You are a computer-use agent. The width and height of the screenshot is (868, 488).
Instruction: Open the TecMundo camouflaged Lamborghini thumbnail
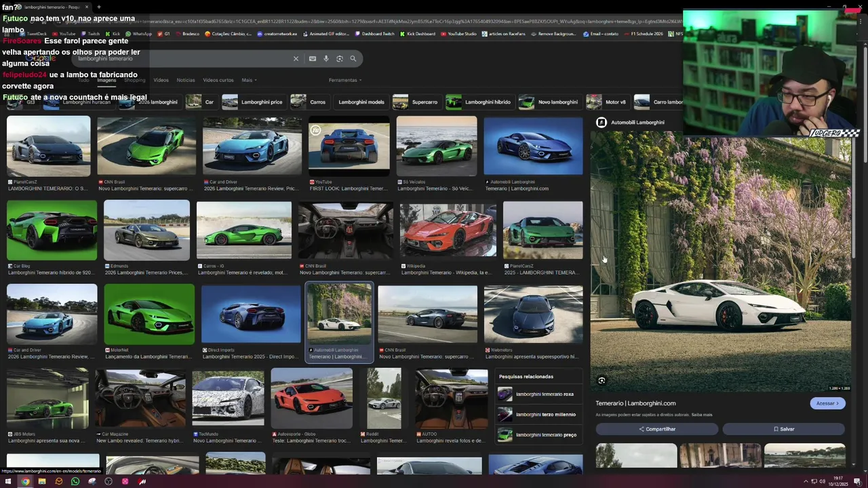click(x=228, y=399)
